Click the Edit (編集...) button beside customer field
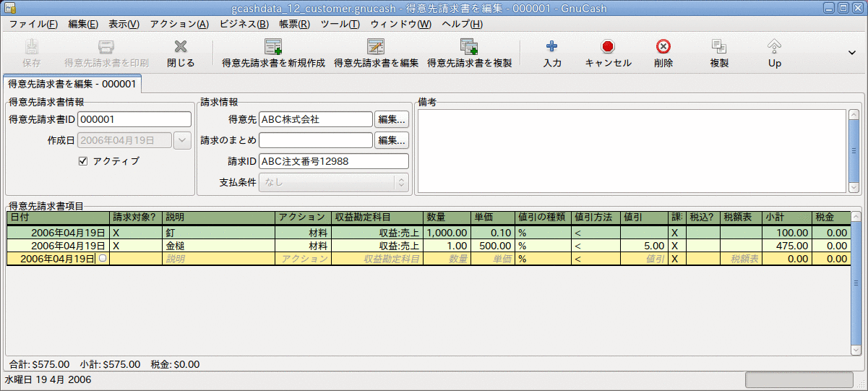 pos(391,119)
